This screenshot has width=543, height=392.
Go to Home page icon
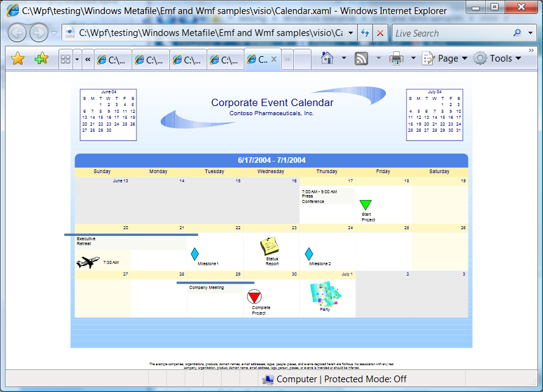tap(327, 59)
